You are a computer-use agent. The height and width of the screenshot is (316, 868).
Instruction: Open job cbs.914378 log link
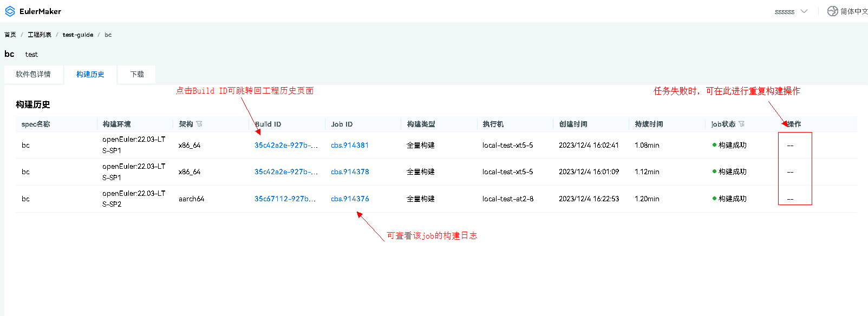tap(350, 172)
